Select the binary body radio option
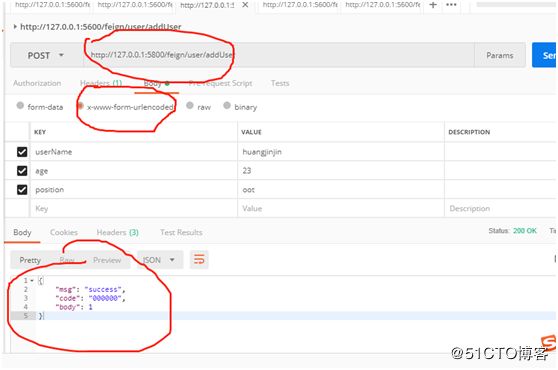Viewport: 558px width, 370px height. click(227, 106)
